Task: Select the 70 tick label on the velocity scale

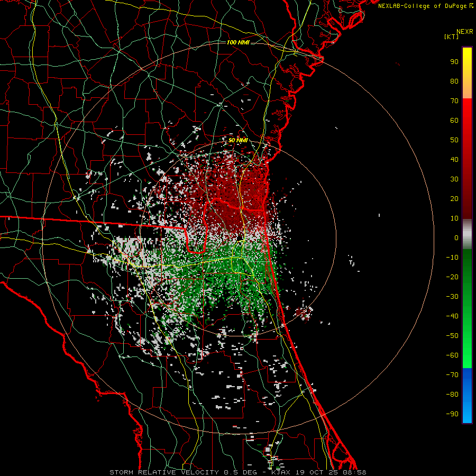Action: 454,101
